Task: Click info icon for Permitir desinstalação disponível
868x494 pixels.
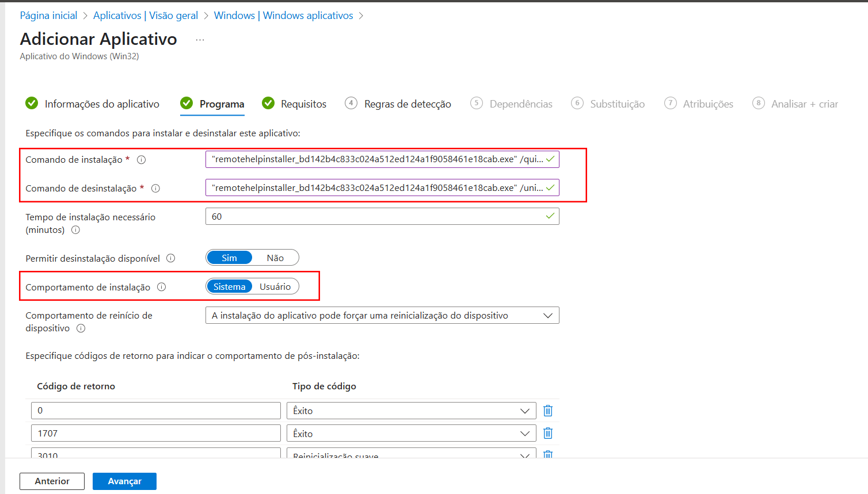Action: click(171, 258)
